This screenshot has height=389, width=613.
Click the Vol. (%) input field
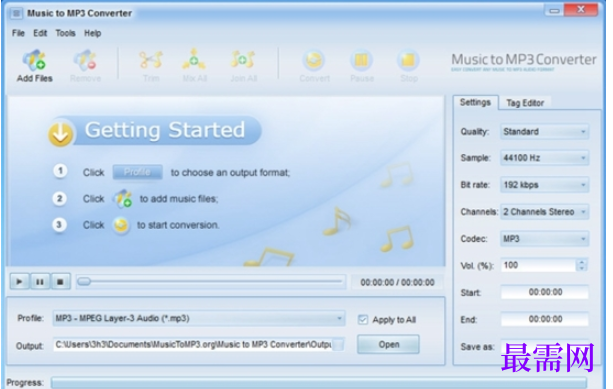pyautogui.click(x=538, y=265)
